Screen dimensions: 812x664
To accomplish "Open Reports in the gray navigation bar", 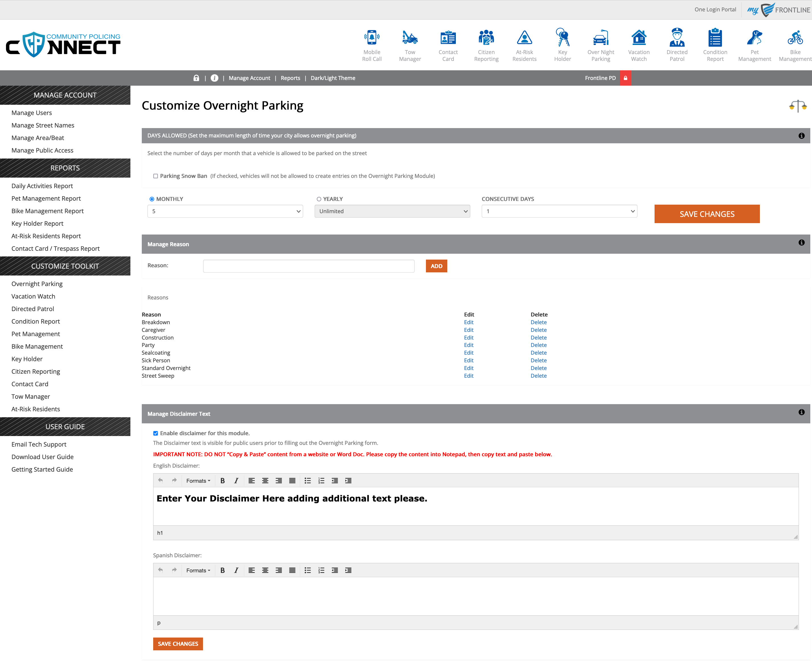I will [x=290, y=78].
